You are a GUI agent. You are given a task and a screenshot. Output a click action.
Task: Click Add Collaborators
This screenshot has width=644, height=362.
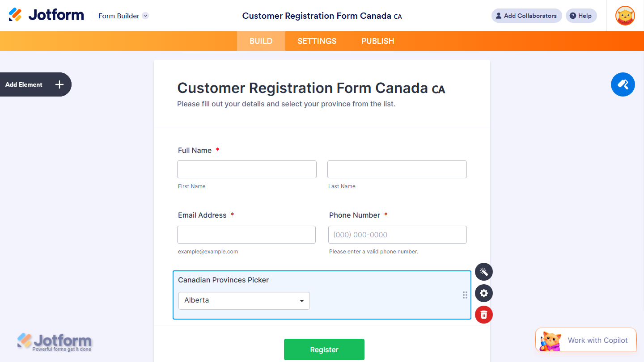526,15
